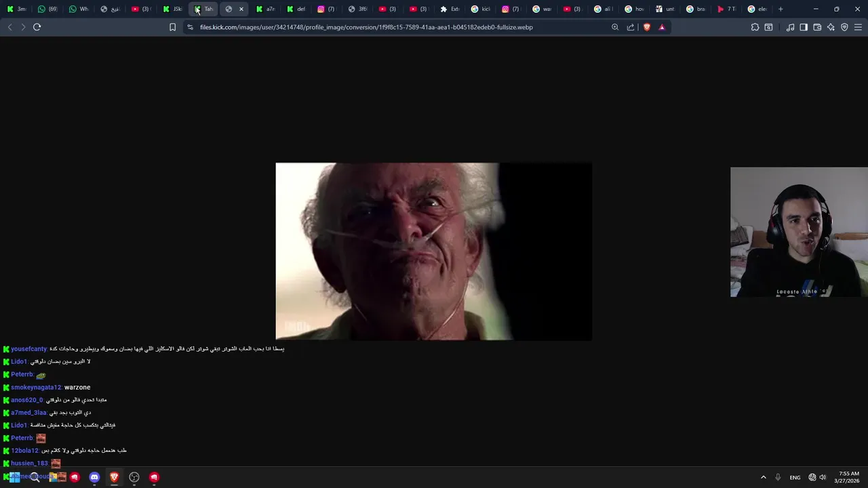Image resolution: width=868 pixels, height=488 pixels.
Task: Switch to the WhatsApp (69) tab
Action: (47, 9)
